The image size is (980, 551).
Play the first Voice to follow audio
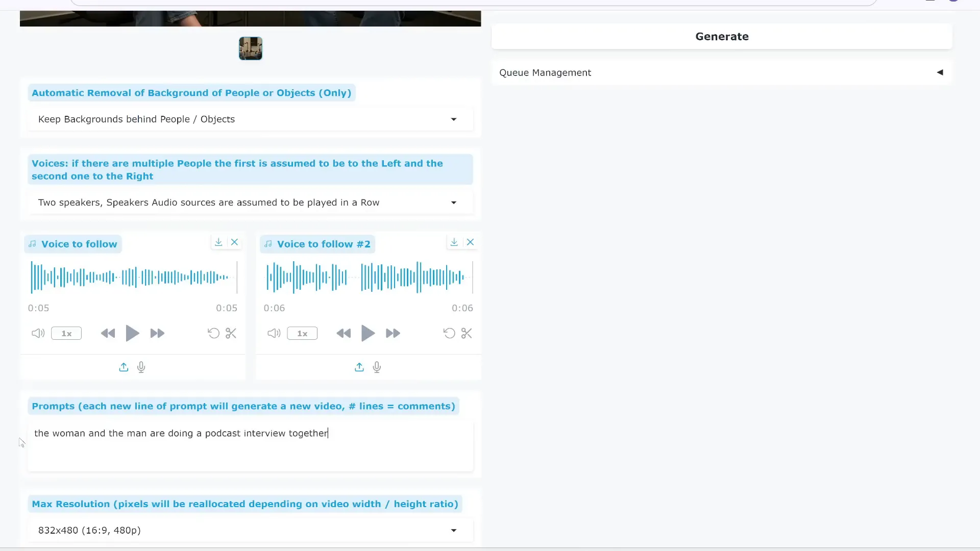pos(132,334)
